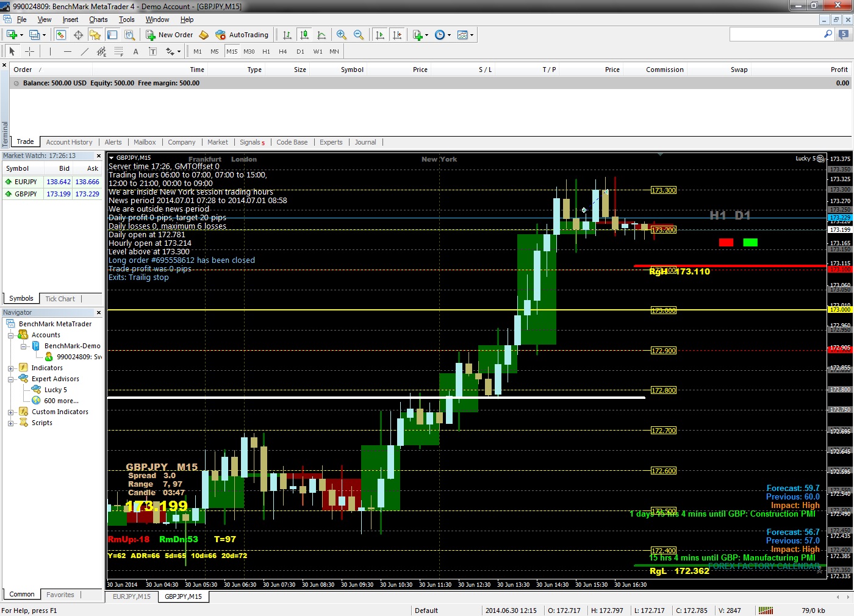
Task: Click the green D1 indicator square
Action: click(750, 242)
